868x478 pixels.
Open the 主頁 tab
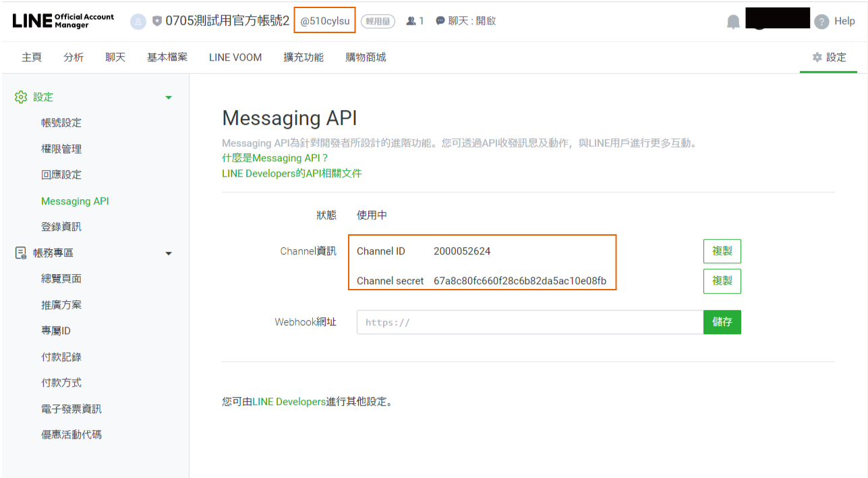coord(32,57)
